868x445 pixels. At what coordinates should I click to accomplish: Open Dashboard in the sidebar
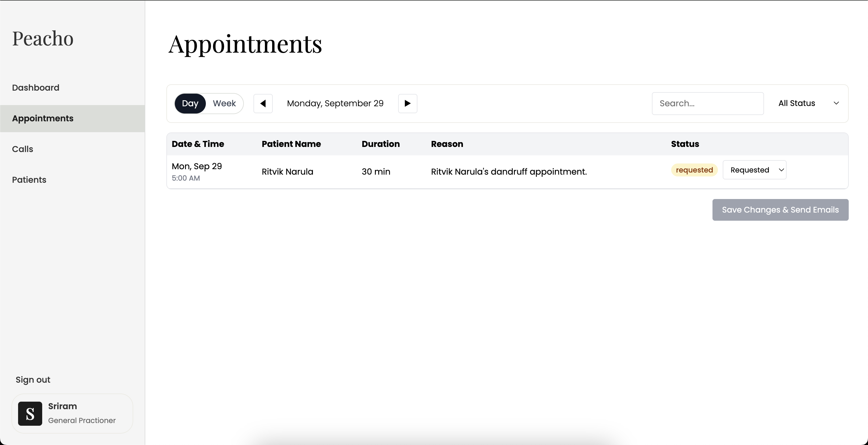click(x=36, y=88)
